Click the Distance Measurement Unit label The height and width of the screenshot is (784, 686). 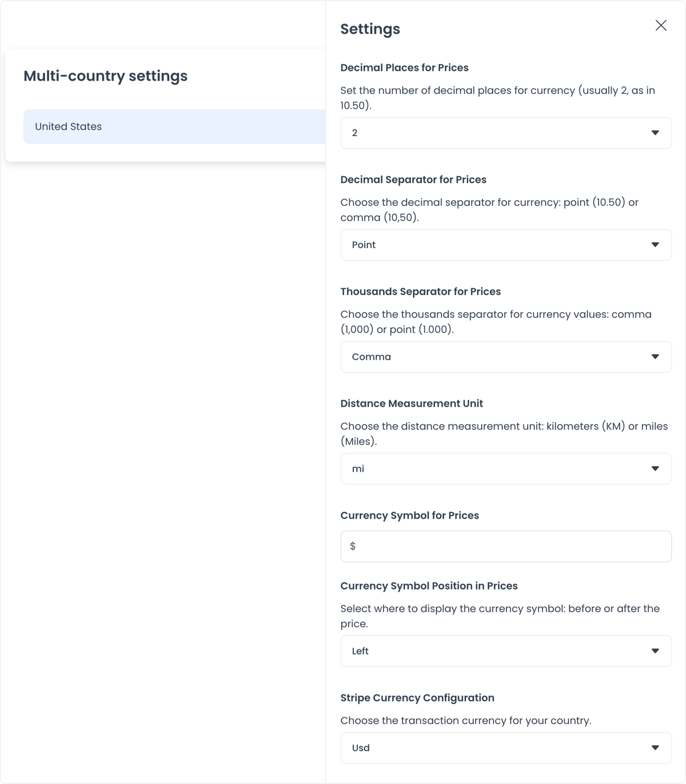[412, 403]
